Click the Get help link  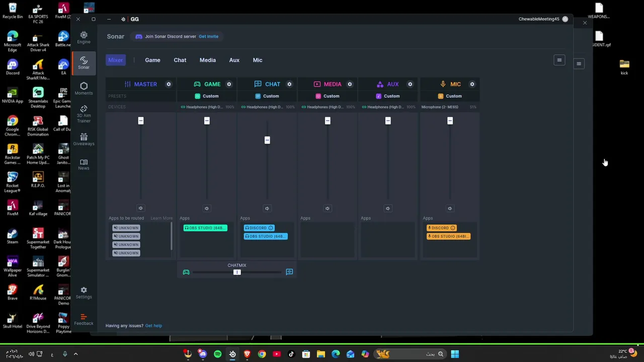pyautogui.click(x=153, y=326)
